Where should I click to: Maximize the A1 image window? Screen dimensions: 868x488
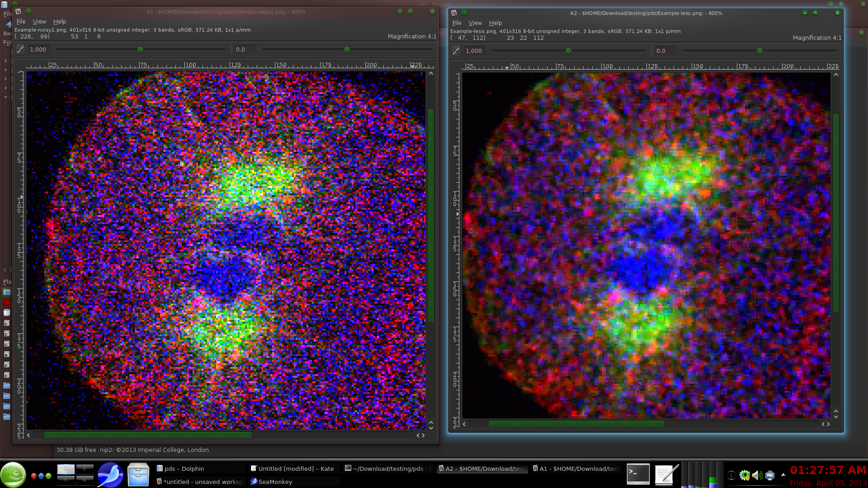[410, 11]
